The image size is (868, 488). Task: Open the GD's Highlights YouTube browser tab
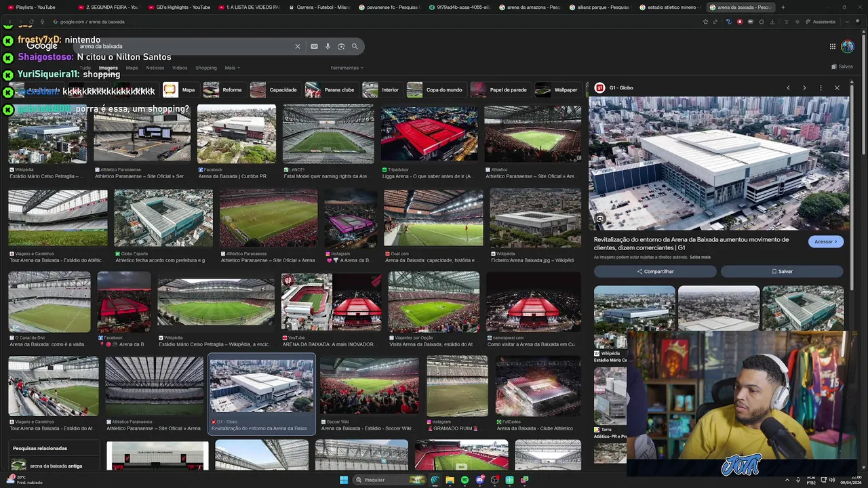[x=180, y=7]
